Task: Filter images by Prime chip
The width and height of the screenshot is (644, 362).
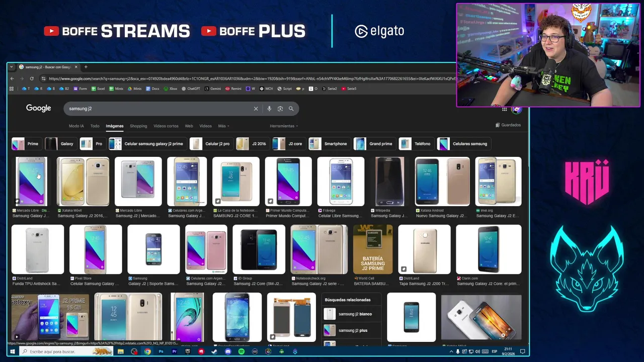Action: pos(26,144)
